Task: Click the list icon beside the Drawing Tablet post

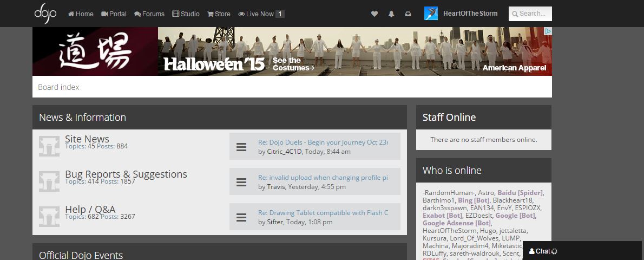Action: click(x=241, y=218)
